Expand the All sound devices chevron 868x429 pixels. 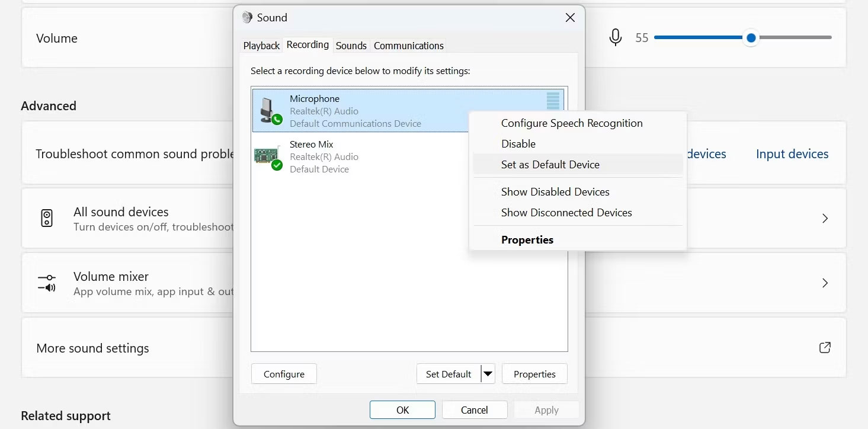pyautogui.click(x=825, y=218)
